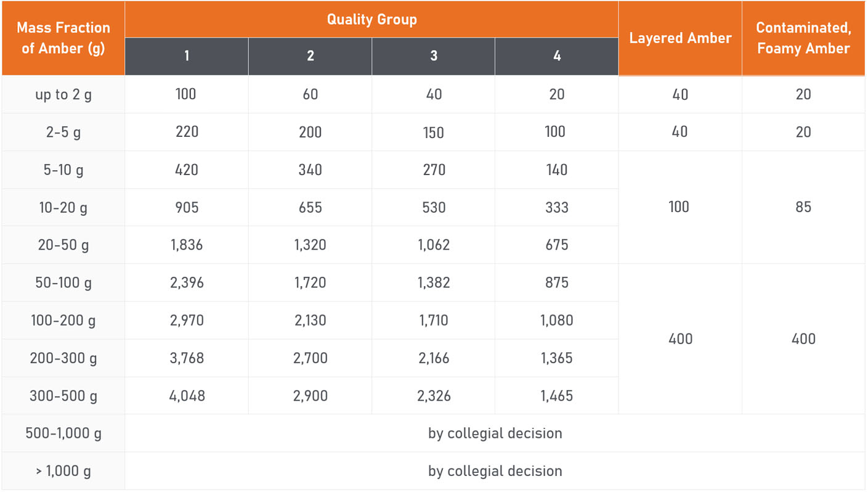
Task: Select the "10-20 g" row label
Action: (x=63, y=208)
